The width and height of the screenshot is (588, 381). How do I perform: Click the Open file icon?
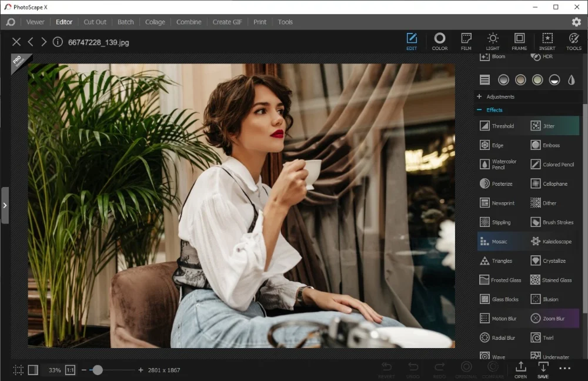[520, 369]
